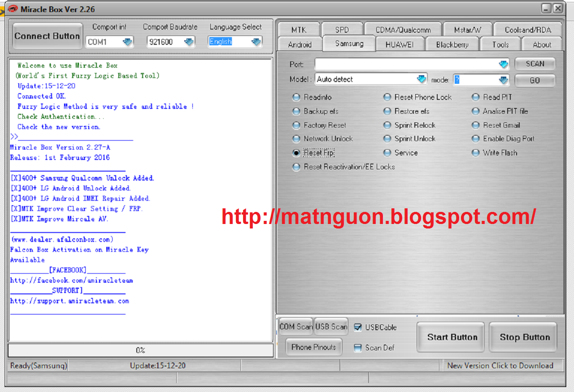Choose Reset Reactivation/EE Locks option
This screenshot has width=574, height=392.
(x=296, y=167)
